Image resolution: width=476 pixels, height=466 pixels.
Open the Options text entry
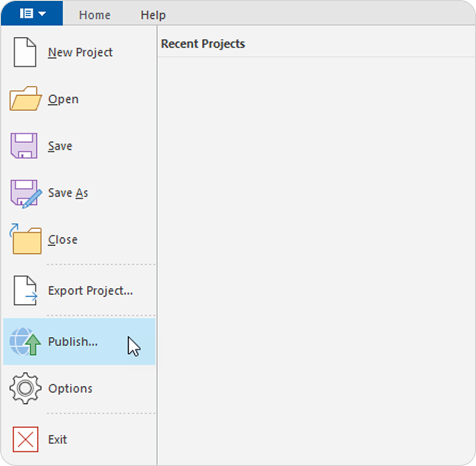pyautogui.click(x=70, y=388)
